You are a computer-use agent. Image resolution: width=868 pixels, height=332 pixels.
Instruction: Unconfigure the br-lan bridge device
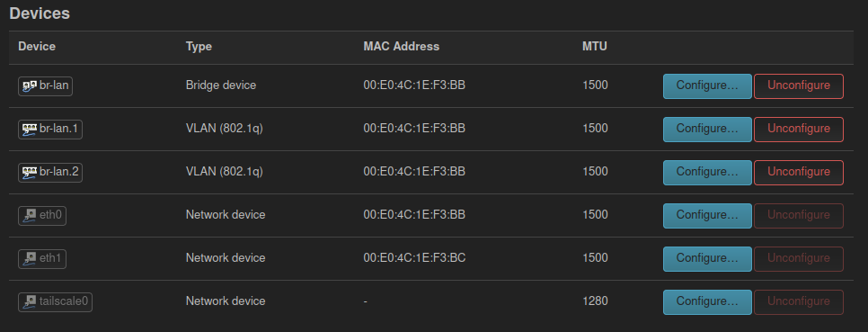(799, 85)
